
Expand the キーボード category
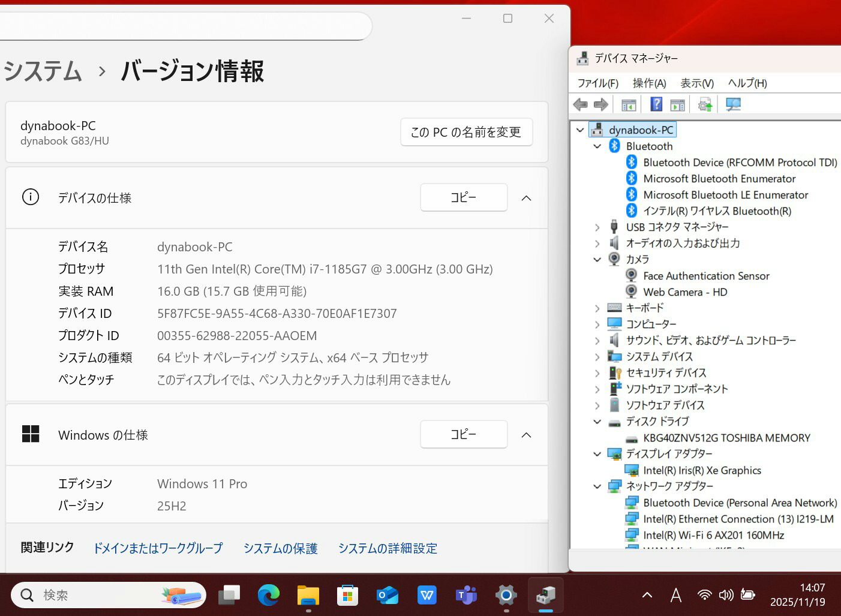click(x=597, y=308)
